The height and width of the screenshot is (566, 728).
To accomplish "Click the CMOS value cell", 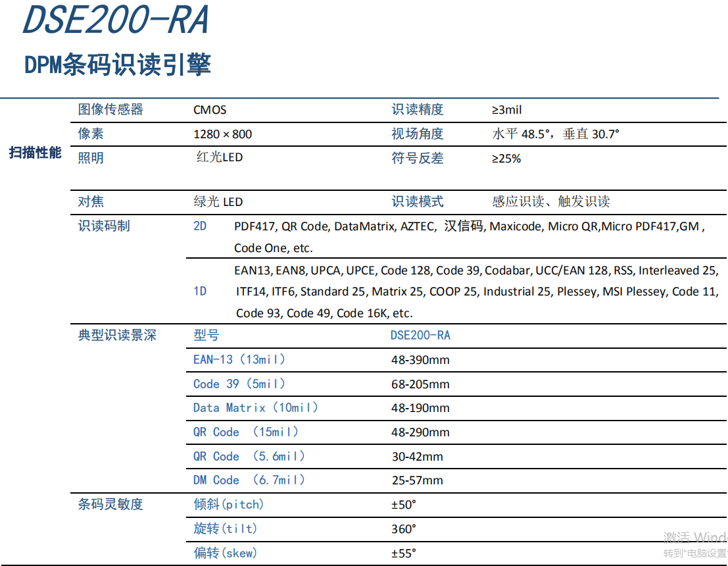I will tap(209, 110).
